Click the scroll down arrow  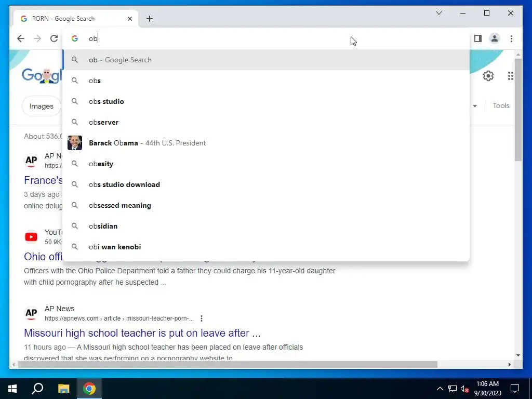pyautogui.click(x=518, y=355)
